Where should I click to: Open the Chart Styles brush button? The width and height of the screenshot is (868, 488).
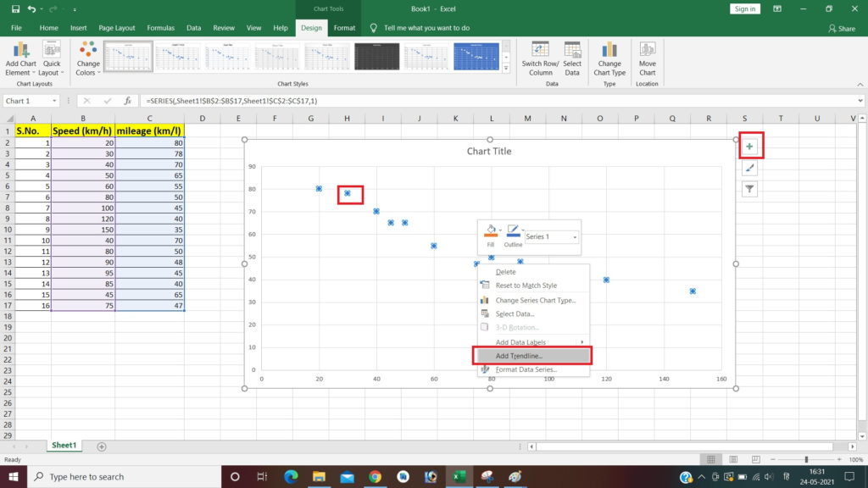pos(749,169)
